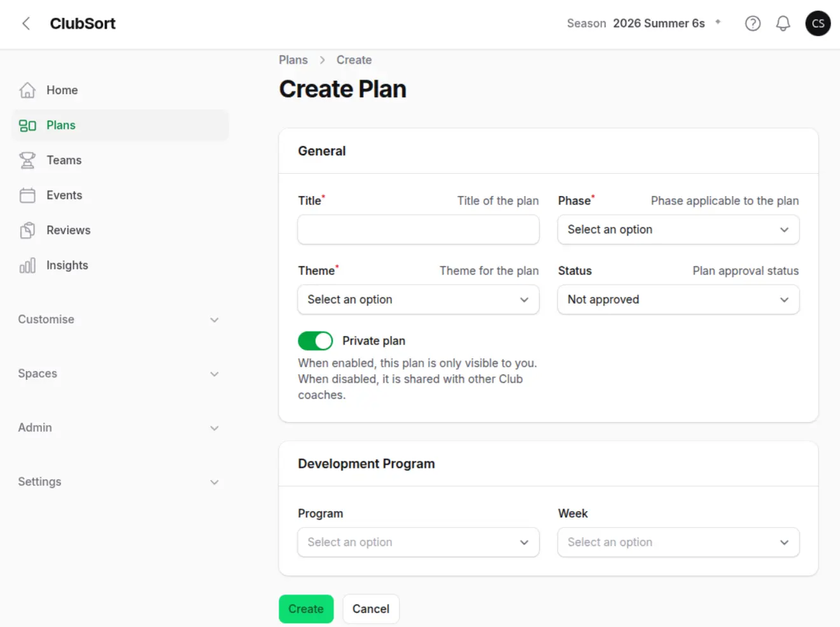Click the Plans layout icon
This screenshot has height=627, width=840.
click(27, 125)
